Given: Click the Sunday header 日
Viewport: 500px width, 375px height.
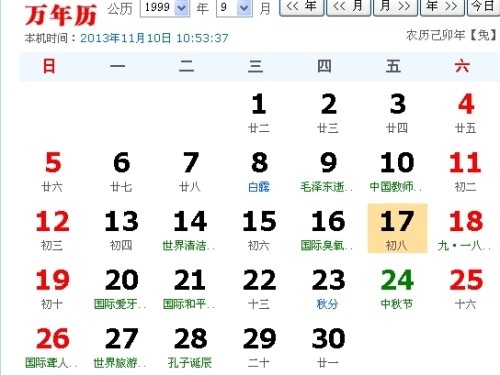Looking at the screenshot, I should point(49,66).
